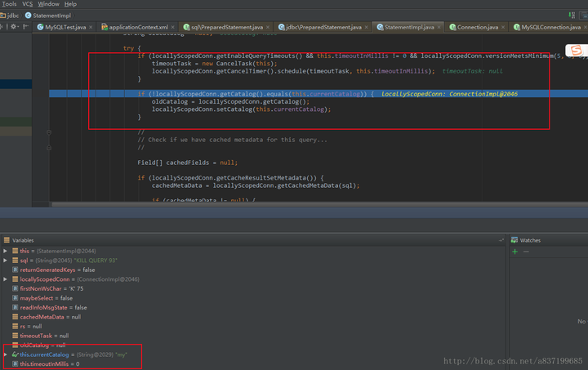The height and width of the screenshot is (370, 588).
Task: Switch to MySQLTest.java tab
Action: (65, 27)
